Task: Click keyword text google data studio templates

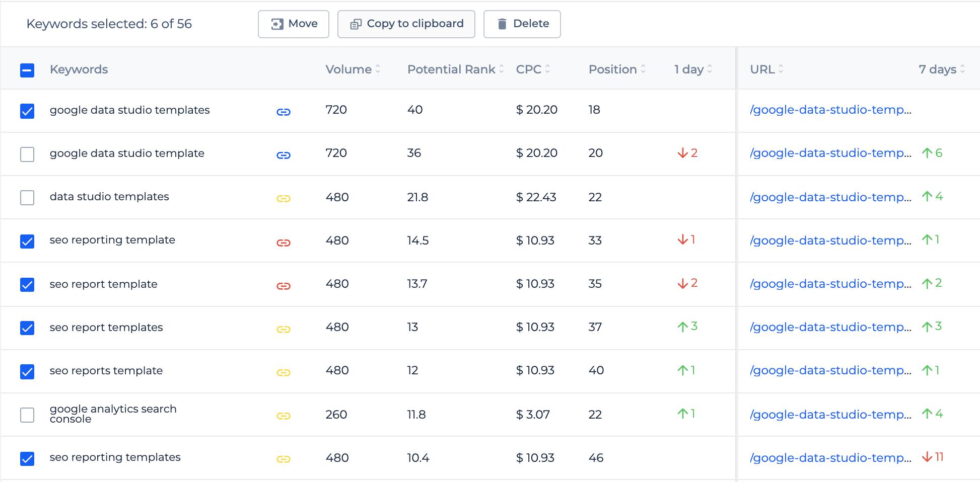Action: [x=129, y=110]
